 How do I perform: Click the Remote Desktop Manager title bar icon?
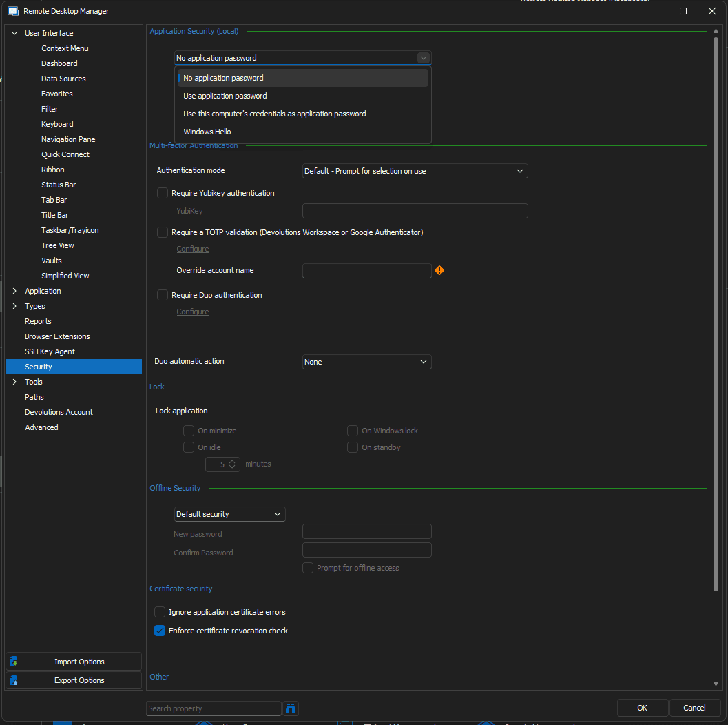pyautogui.click(x=12, y=11)
